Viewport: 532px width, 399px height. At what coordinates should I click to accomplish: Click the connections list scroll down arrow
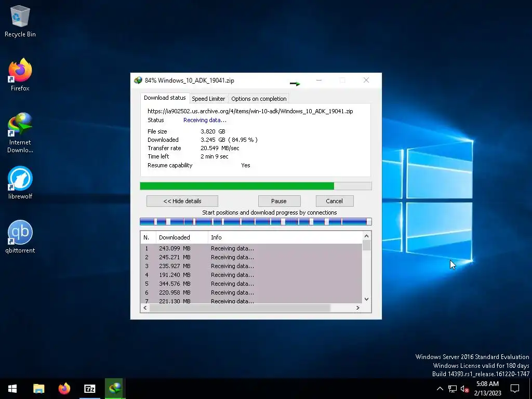pos(366,299)
